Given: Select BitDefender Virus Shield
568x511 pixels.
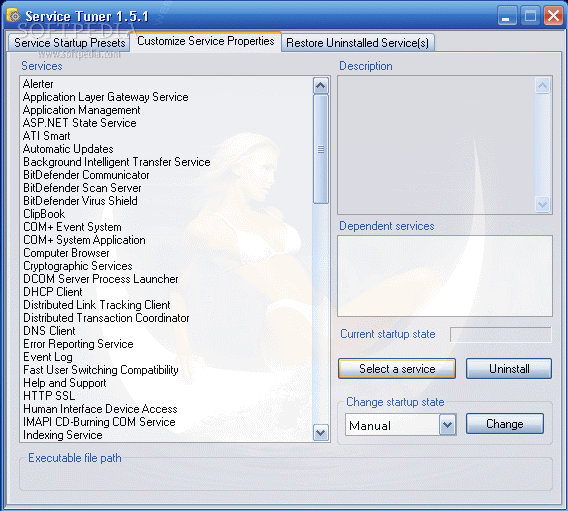Looking at the screenshot, I should click(x=80, y=201).
